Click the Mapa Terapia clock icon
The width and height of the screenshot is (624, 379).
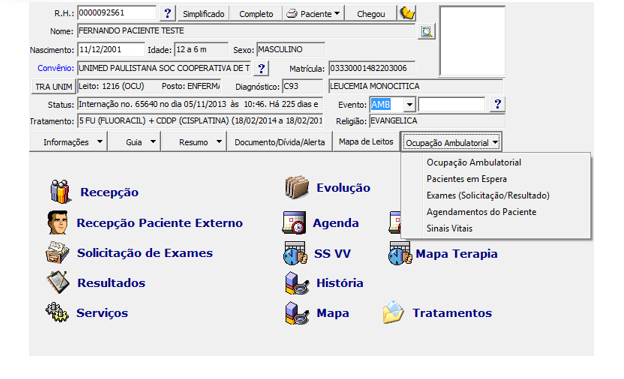[400, 253]
